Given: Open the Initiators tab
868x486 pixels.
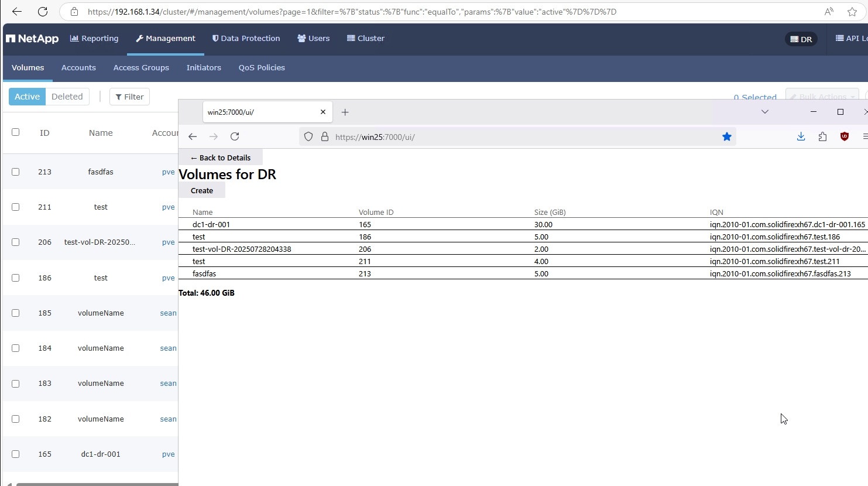Looking at the screenshot, I should click(204, 68).
